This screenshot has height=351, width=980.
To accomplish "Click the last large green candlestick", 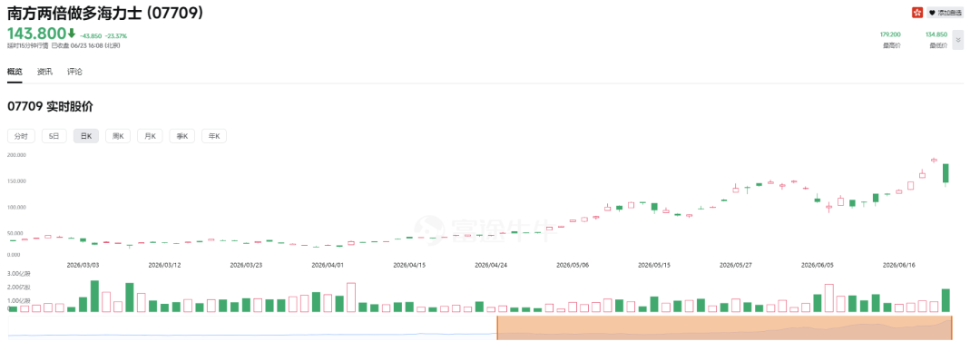I will coord(946,173).
